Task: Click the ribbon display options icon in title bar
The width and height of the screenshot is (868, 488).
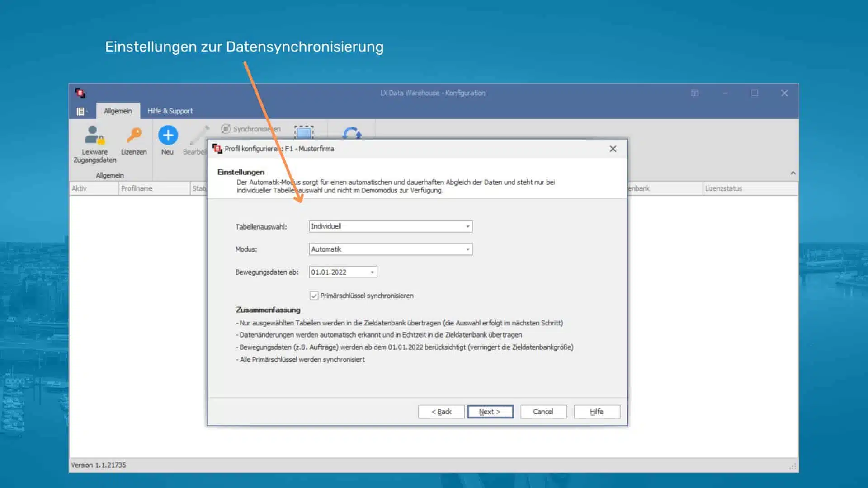Action: 695,93
